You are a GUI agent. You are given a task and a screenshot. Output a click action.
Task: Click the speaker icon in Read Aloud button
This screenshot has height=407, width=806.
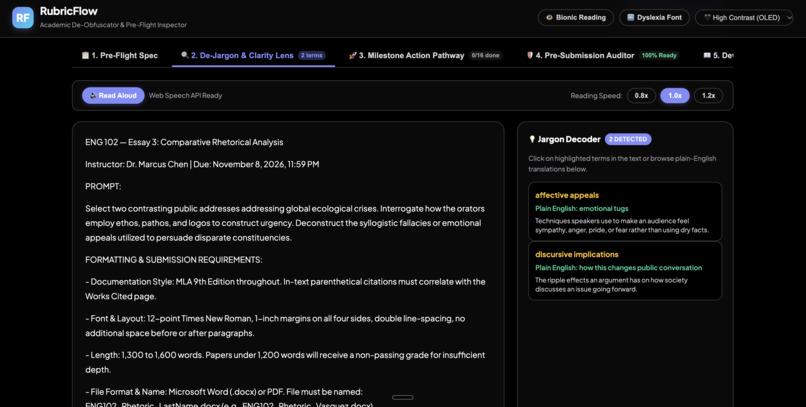[93, 96]
